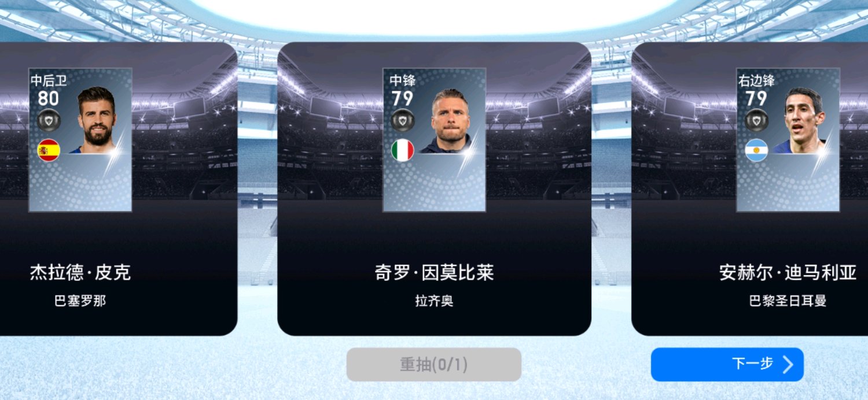Click the Italy flag icon

(403, 151)
